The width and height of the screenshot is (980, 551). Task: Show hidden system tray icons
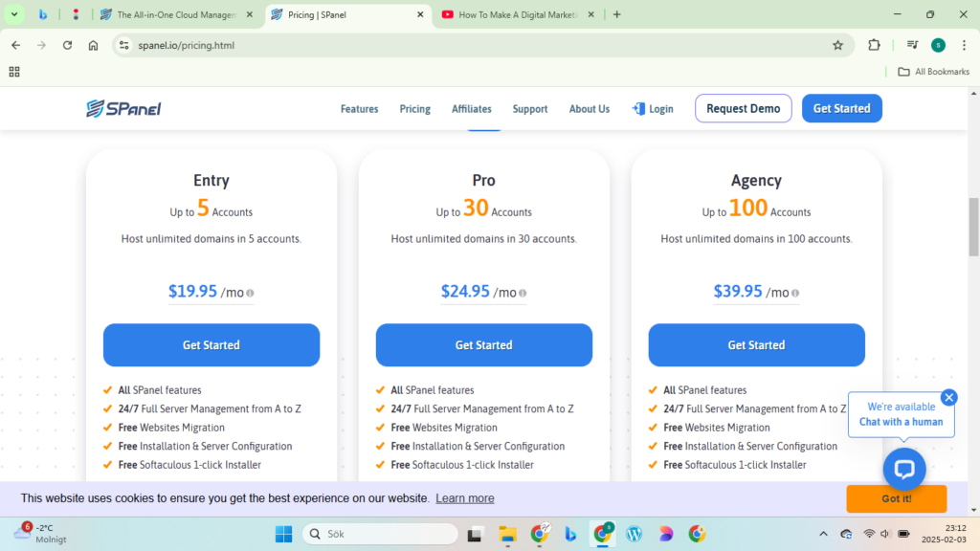(823, 534)
